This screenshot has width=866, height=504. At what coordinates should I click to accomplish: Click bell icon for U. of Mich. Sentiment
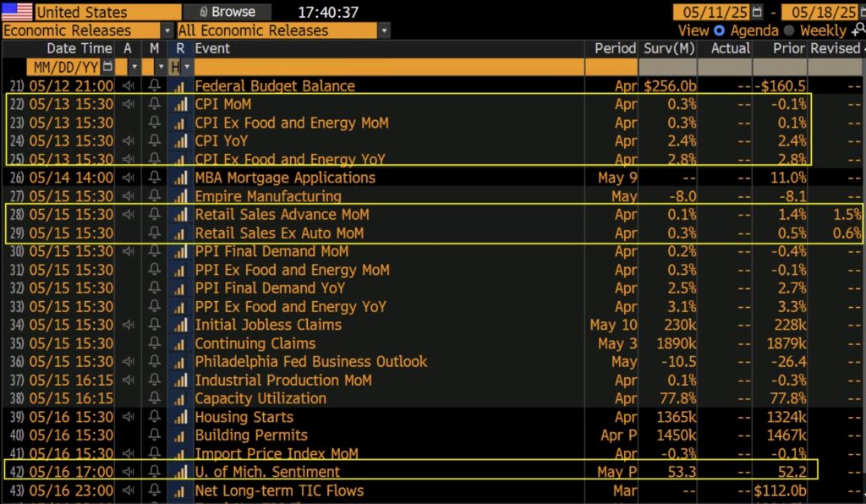pos(154,472)
